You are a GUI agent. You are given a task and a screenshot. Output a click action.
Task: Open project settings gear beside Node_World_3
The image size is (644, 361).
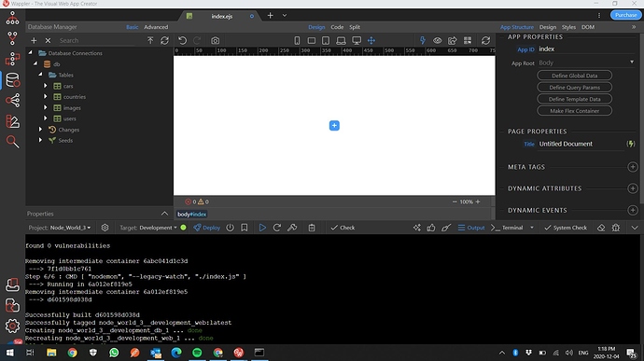point(105,228)
